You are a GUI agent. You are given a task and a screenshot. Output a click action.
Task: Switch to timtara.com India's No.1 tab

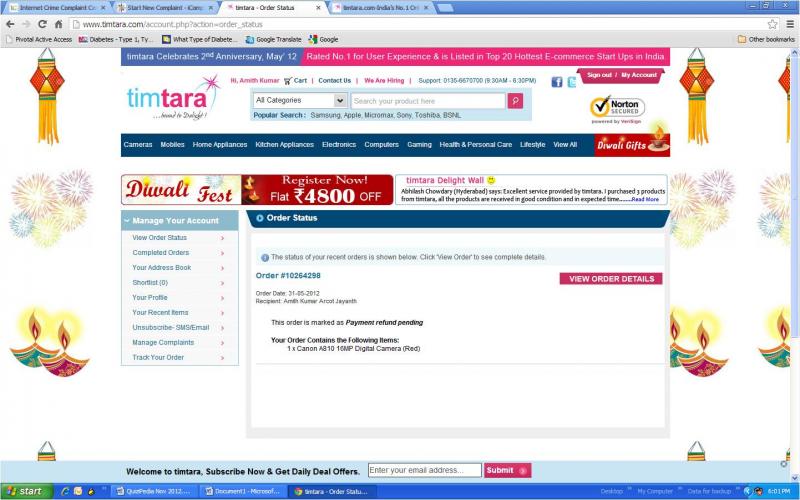[x=382, y=8]
